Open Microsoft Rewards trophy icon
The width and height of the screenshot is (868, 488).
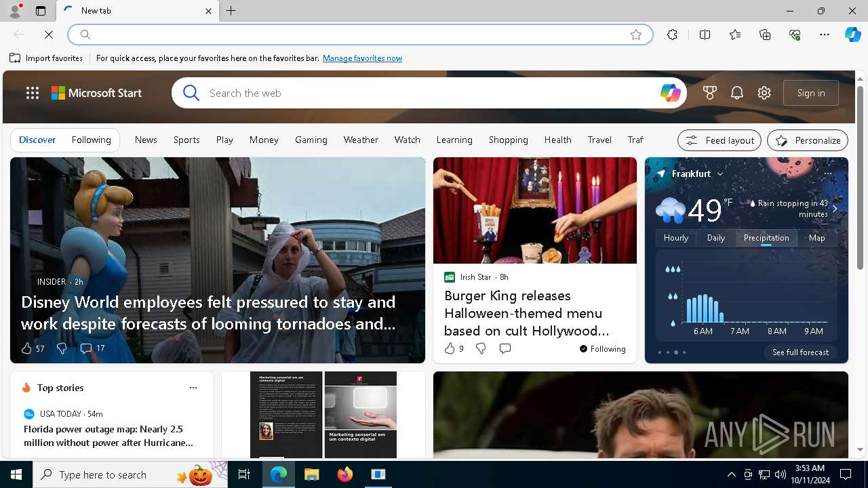point(710,93)
